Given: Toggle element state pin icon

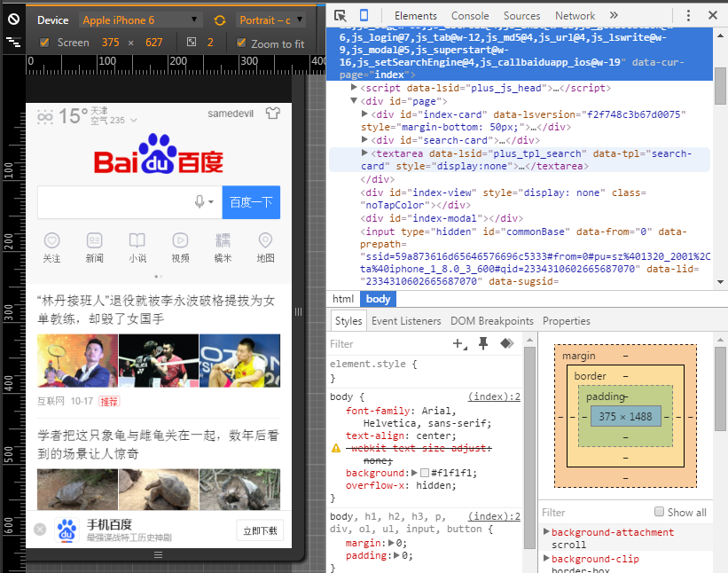Looking at the screenshot, I should point(483,343).
